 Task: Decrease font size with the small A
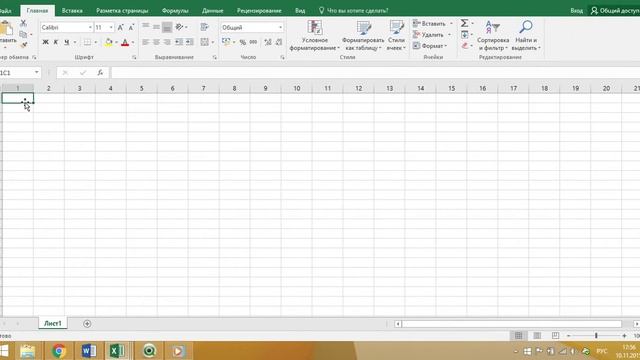(131, 27)
